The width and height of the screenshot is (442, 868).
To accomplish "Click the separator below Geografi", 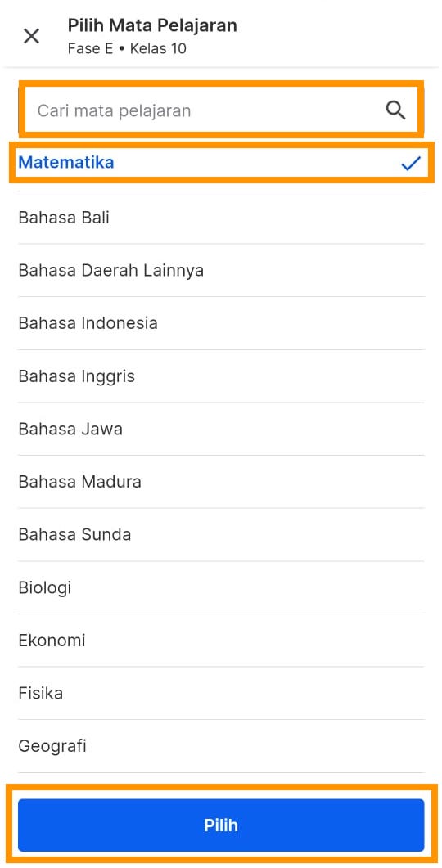I will (222, 773).
